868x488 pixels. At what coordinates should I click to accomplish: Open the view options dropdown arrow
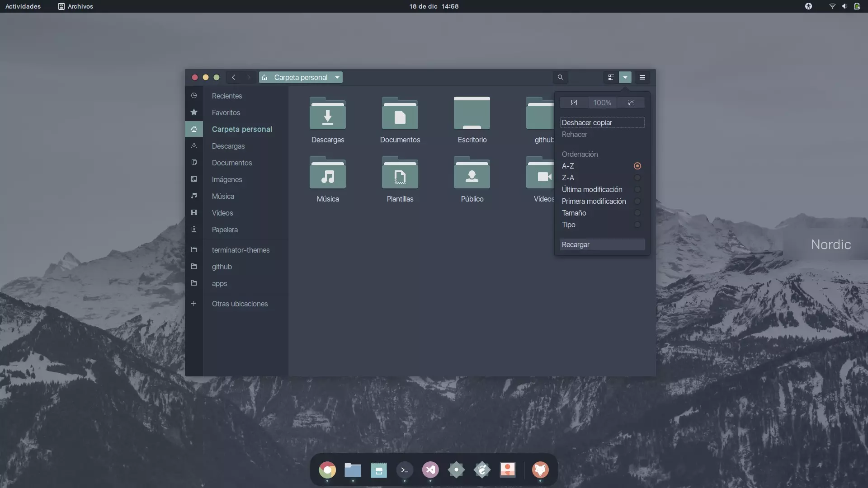point(625,77)
